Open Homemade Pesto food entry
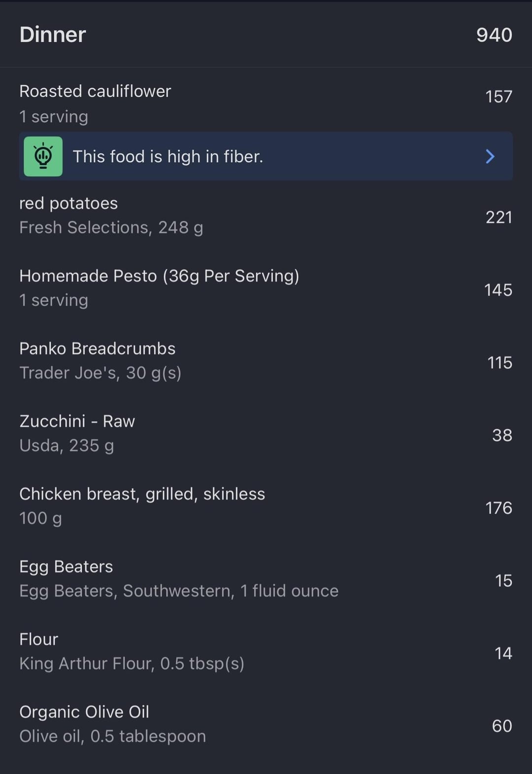 click(159, 276)
